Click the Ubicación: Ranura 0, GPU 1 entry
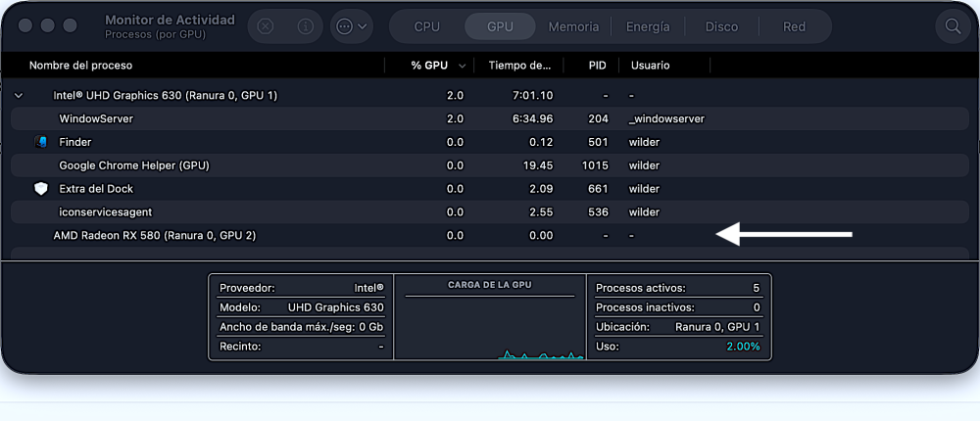 tap(678, 327)
